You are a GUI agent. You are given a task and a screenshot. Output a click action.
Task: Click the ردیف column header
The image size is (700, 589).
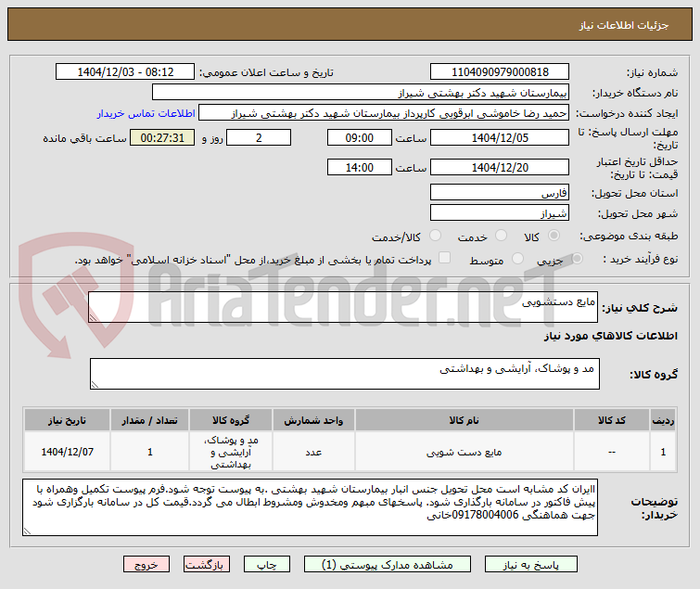(663, 420)
